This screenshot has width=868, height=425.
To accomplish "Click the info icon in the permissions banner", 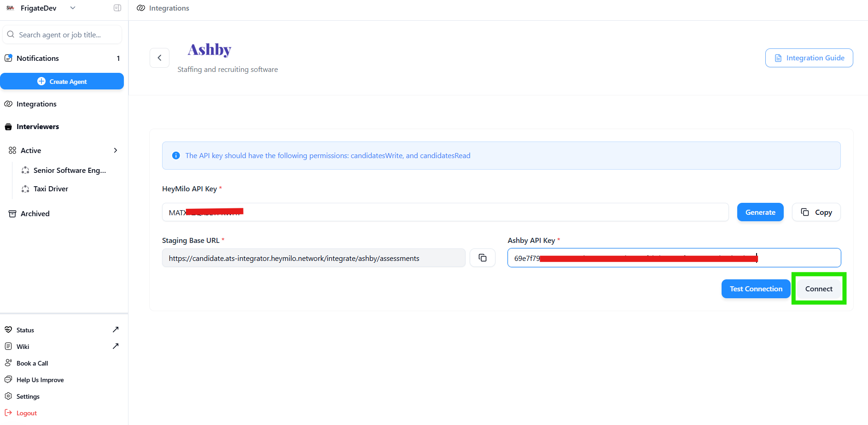I will click(x=176, y=156).
